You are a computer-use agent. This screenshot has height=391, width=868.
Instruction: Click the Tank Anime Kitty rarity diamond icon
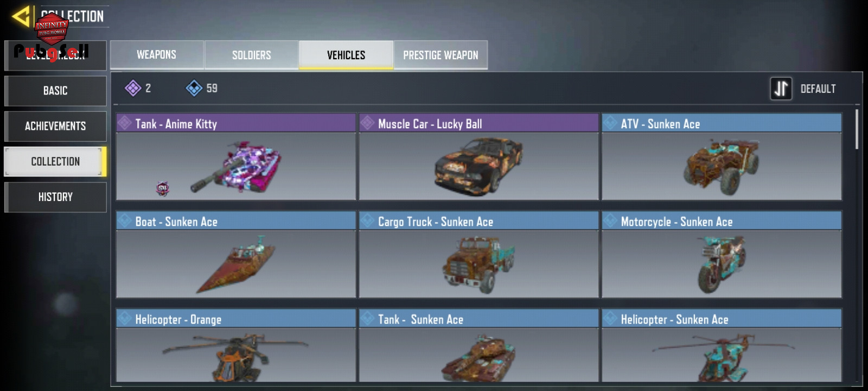pyautogui.click(x=125, y=123)
